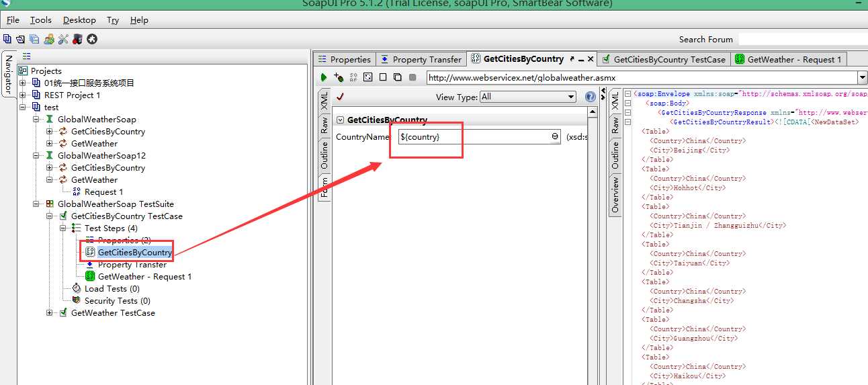The height and width of the screenshot is (385, 868).
Task: Expand the 01统一接口服务系统项目 project
Action: click(x=22, y=83)
